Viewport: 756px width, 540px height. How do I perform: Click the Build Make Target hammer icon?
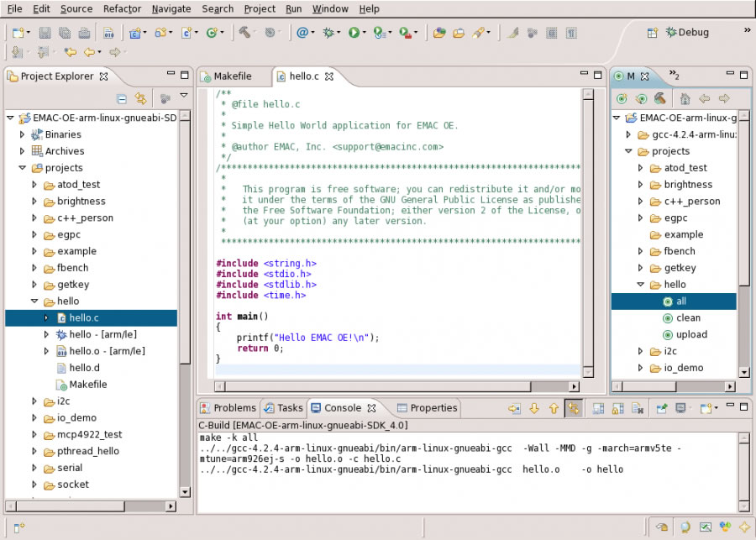(660, 99)
